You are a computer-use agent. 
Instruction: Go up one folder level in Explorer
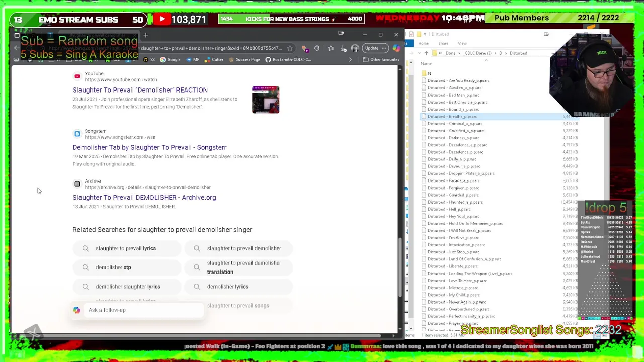(x=426, y=53)
